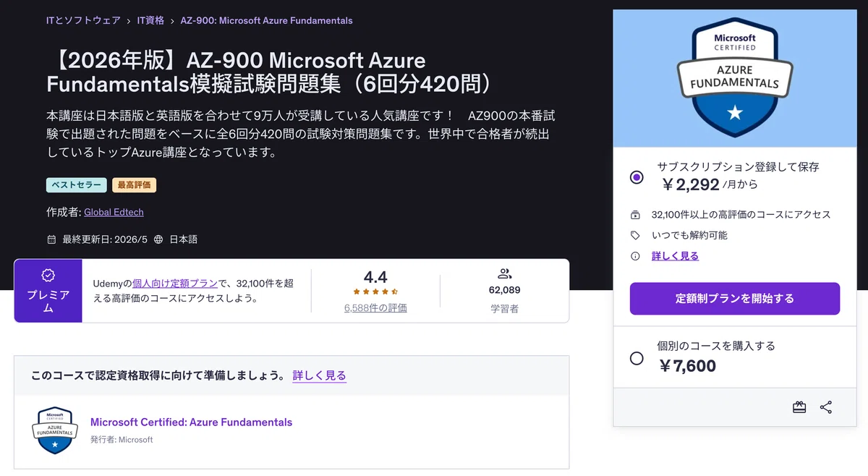The height and width of the screenshot is (476, 868).
Task: Open the ITとソフトウェア breadcrumb
Action: [x=83, y=20]
